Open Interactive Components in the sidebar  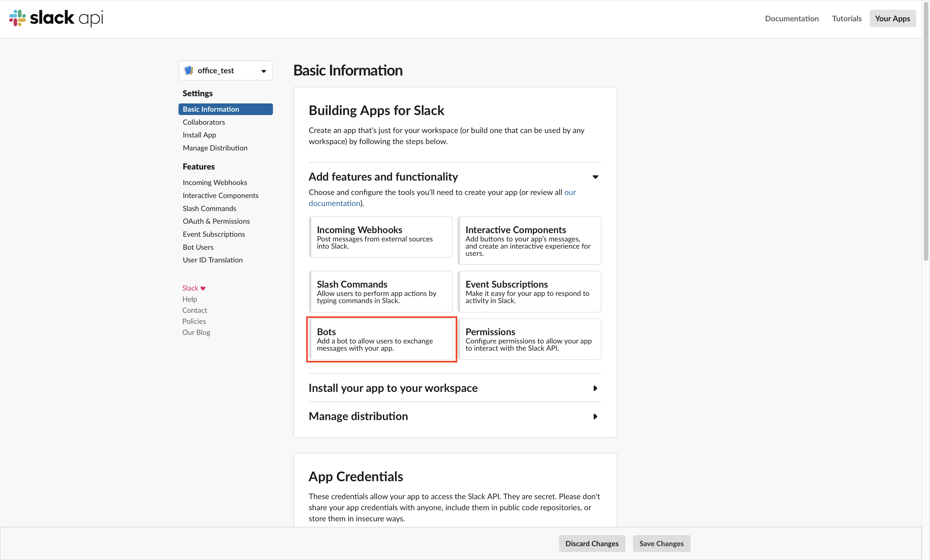pyautogui.click(x=220, y=195)
